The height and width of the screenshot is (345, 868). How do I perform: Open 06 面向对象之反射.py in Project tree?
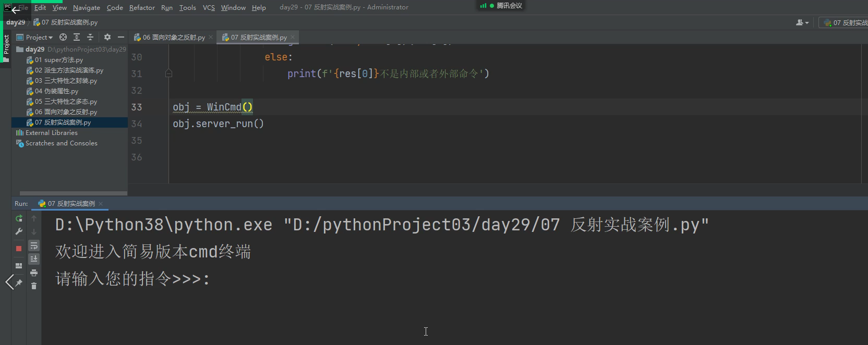[x=69, y=112]
